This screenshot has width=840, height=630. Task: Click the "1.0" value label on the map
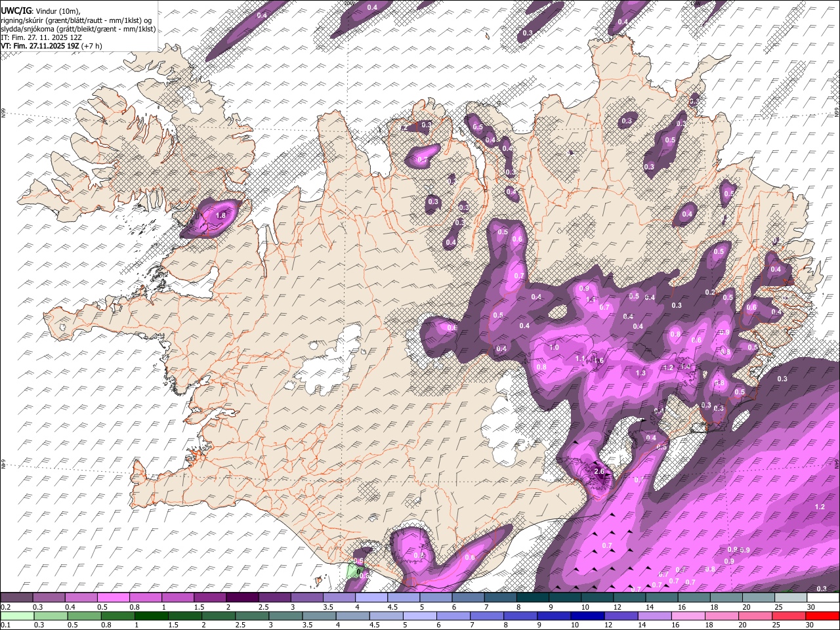554,348
